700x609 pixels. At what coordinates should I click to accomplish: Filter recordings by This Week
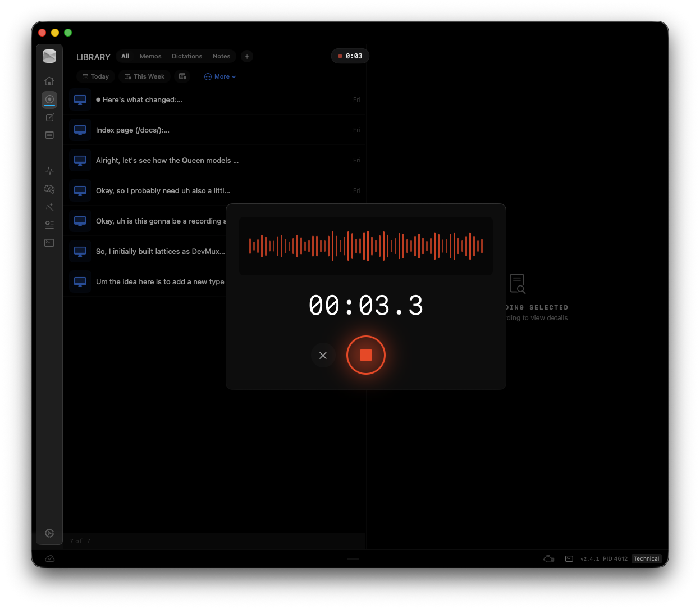tap(144, 76)
